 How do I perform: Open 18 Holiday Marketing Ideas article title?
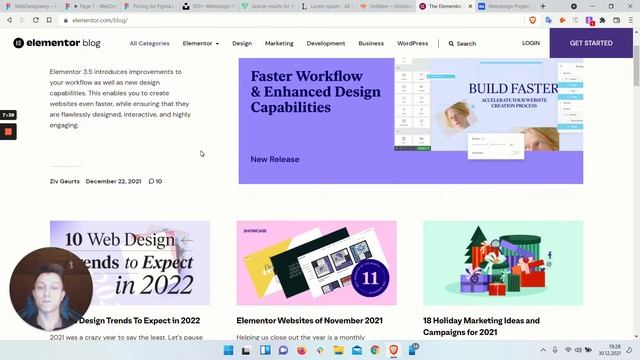click(x=481, y=326)
